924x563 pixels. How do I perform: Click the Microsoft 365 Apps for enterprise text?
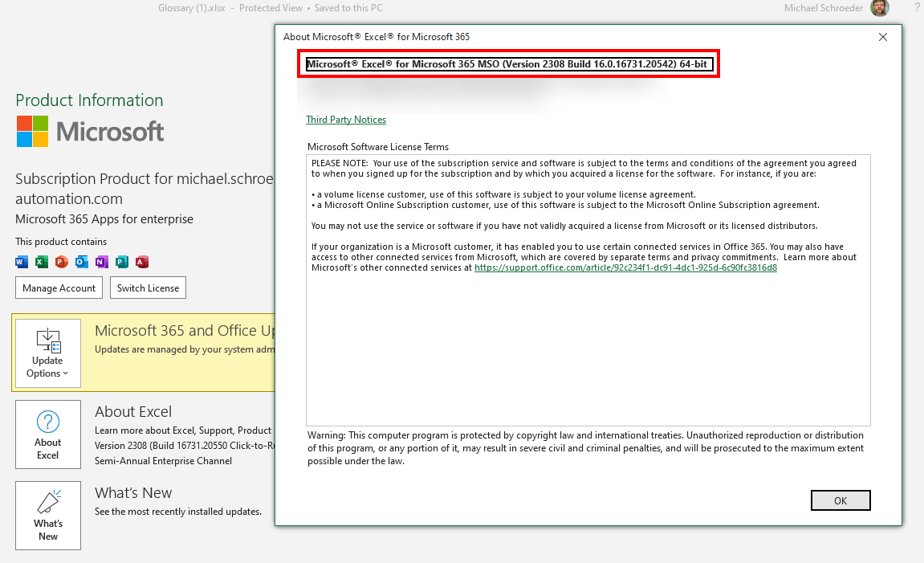pyautogui.click(x=104, y=219)
